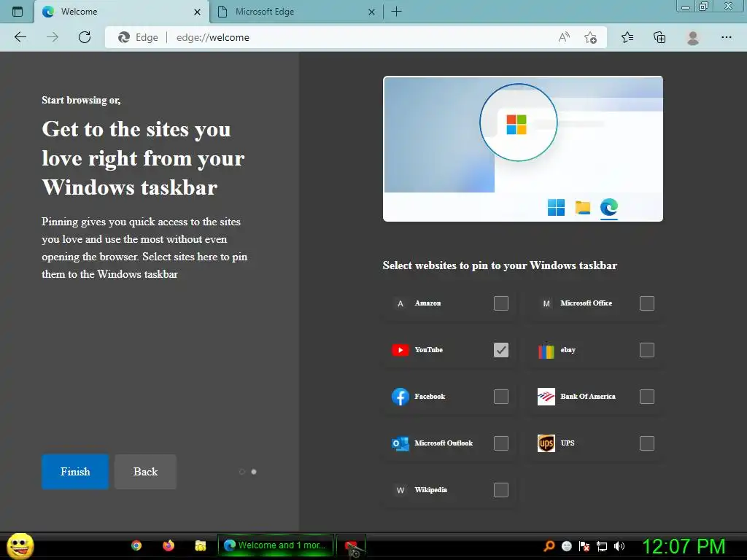Click the ebay logo icon

tap(546, 351)
